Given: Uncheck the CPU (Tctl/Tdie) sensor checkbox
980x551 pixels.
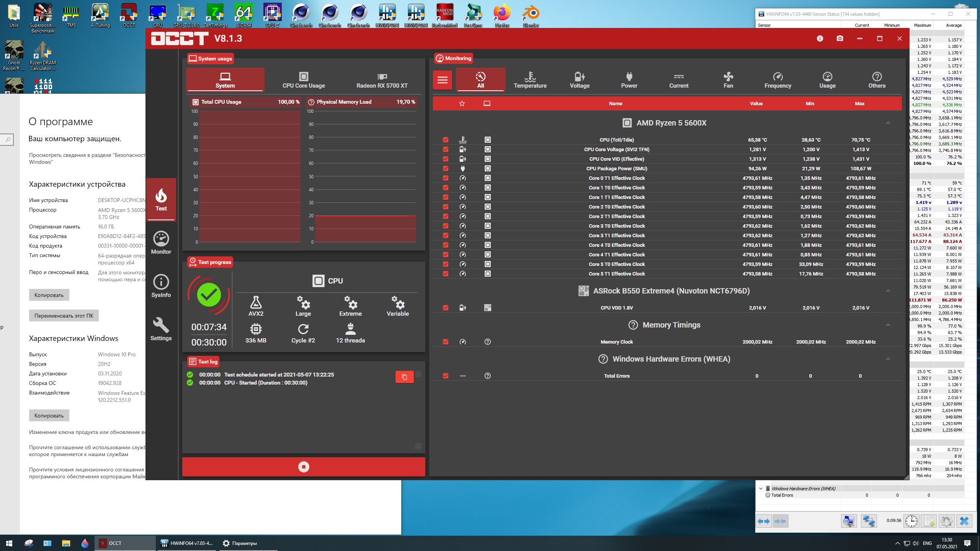Looking at the screenshot, I should click(x=446, y=140).
